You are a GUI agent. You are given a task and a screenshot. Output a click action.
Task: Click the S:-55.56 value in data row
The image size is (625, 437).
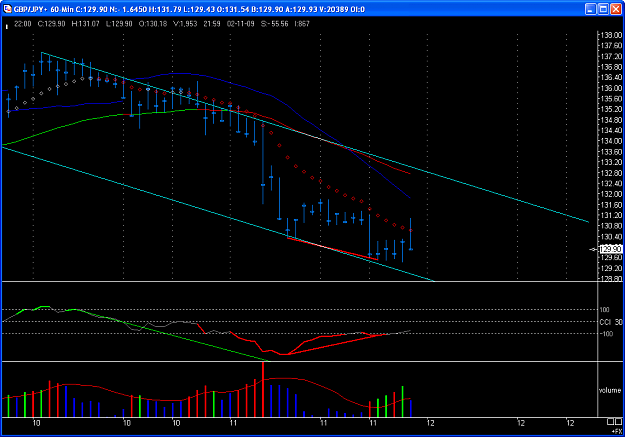click(x=274, y=24)
